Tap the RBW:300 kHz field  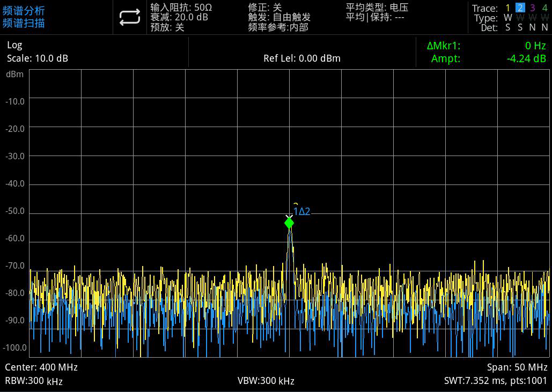pos(34,381)
